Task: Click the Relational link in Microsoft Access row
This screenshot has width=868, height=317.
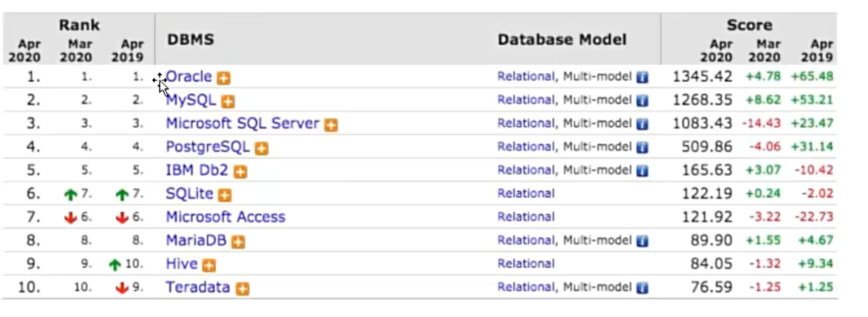Action: coord(526,217)
